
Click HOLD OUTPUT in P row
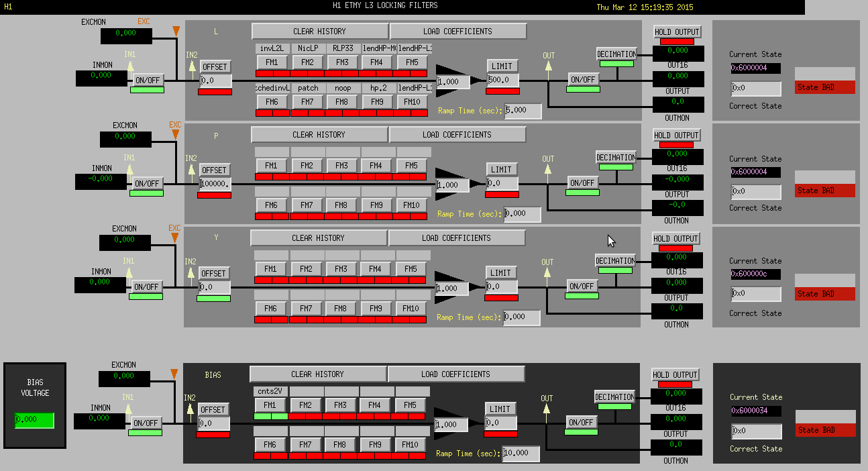pyautogui.click(x=677, y=135)
